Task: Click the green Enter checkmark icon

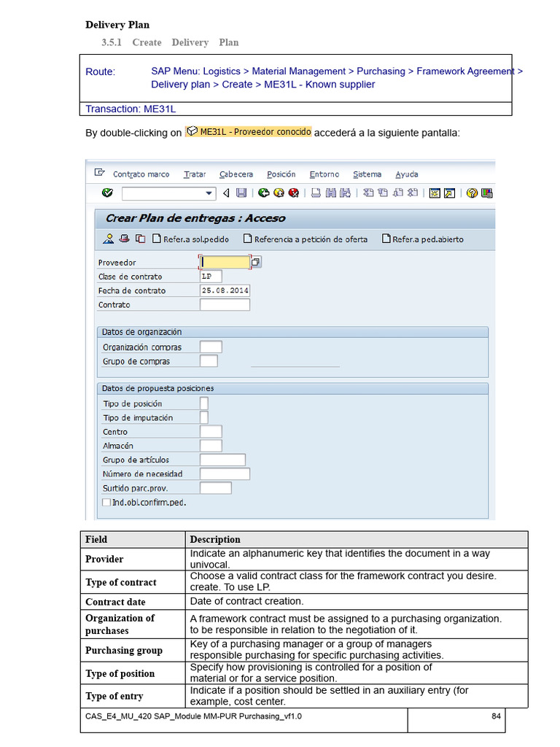Action: (x=108, y=193)
